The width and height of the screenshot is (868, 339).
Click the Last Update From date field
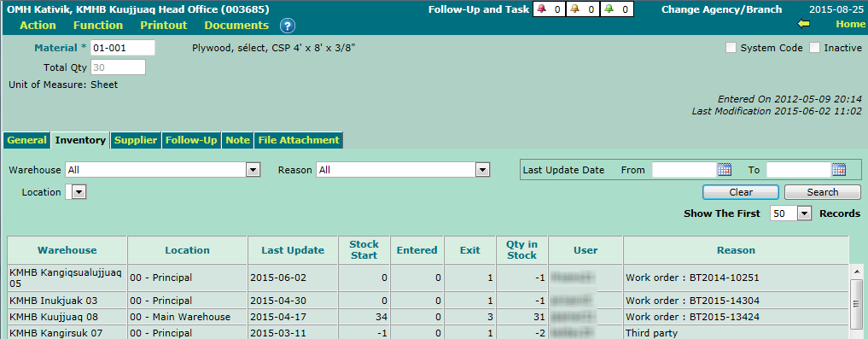tap(684, 170)
